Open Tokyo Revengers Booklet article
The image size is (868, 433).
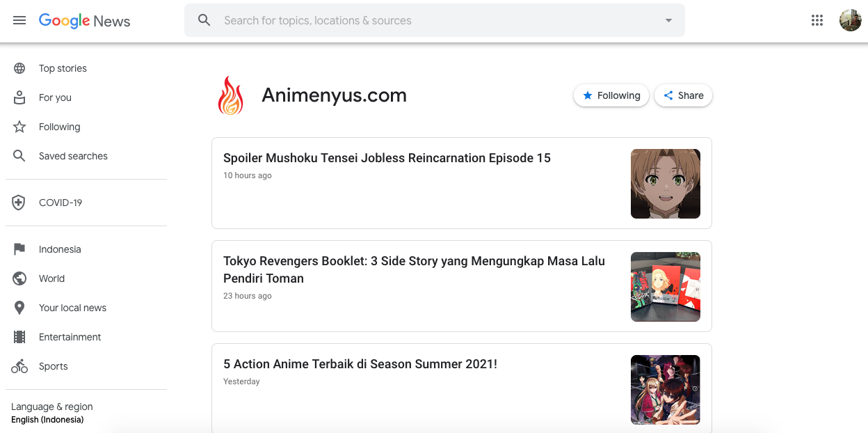pyautogui.click(x=414, y=269)
